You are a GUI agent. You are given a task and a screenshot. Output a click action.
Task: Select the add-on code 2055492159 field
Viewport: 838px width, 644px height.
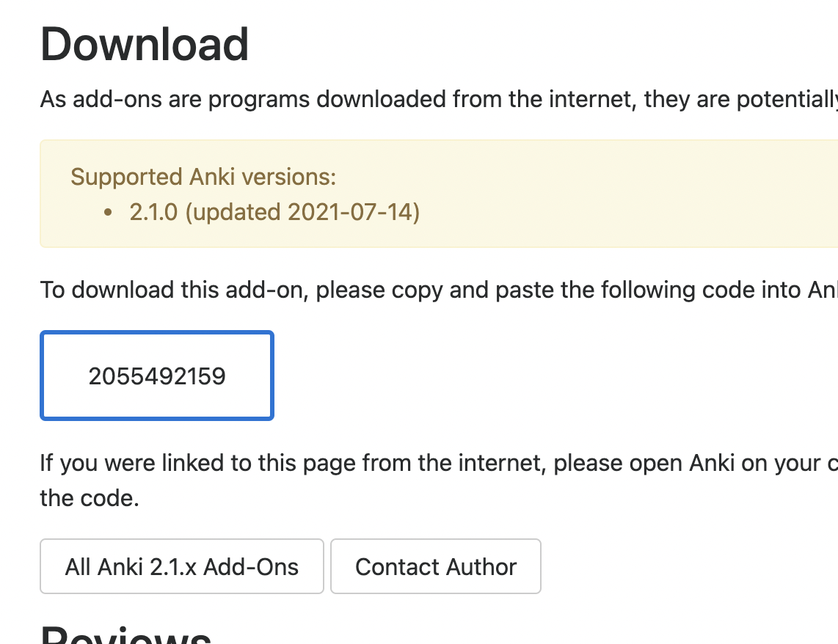click(x=157, y=376)
